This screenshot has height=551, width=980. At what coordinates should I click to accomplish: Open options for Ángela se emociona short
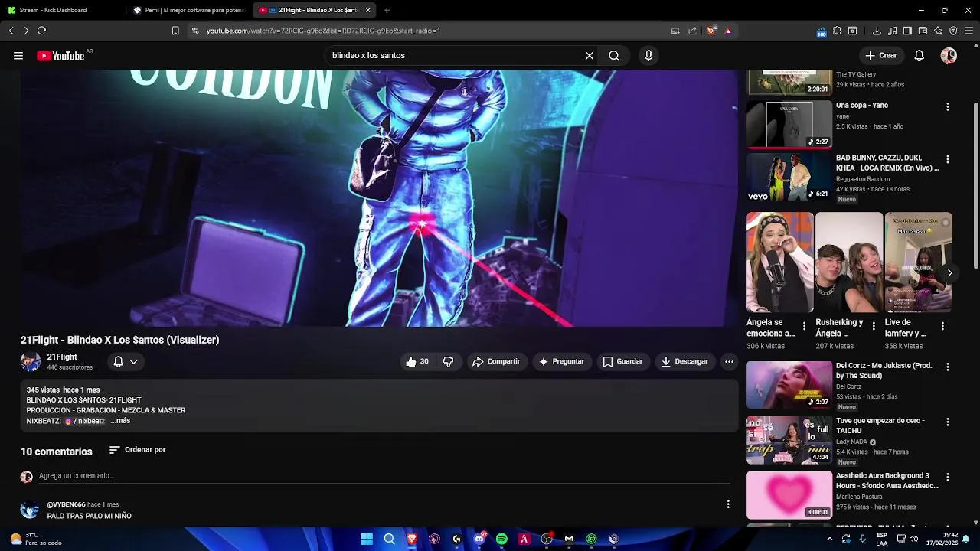pyautogui.click(x=804, y=326)
